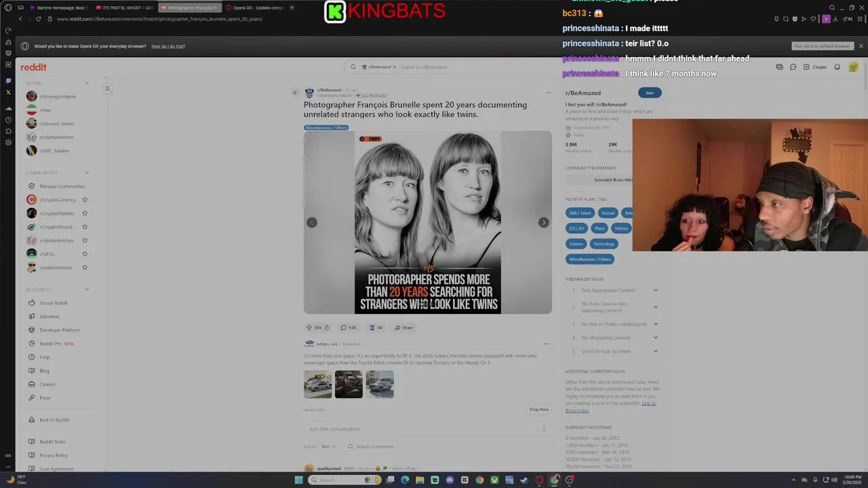Collapse the Recent section chevron
Viewport: 868px width, 488px height.
[87, 83]
